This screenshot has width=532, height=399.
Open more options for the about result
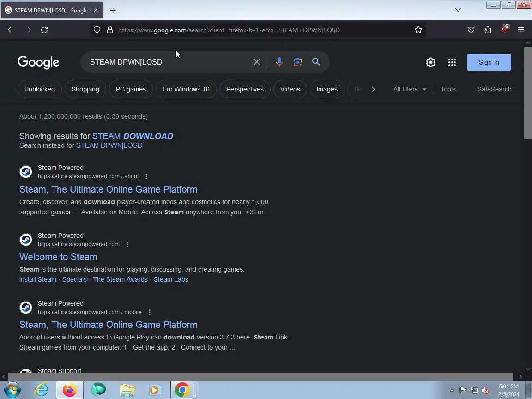coord(146,176)
